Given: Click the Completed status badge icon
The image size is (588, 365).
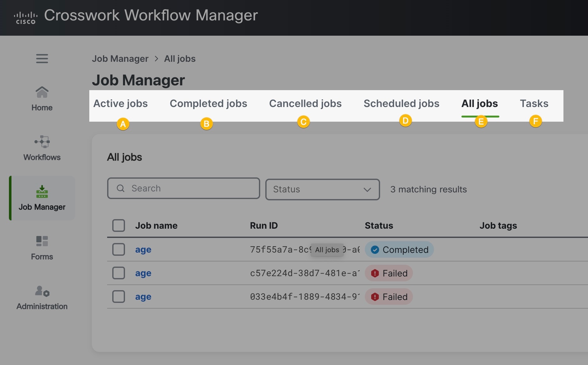Looking at the screenshot, I should [375, 249].
